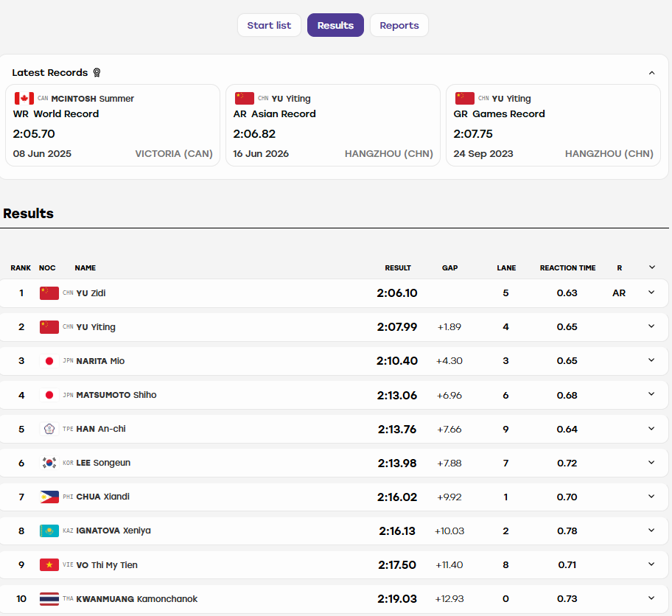The image size is (672, 616).
Task: Click the China flag in the rank 2 row
Action: (x=49, y=327)
